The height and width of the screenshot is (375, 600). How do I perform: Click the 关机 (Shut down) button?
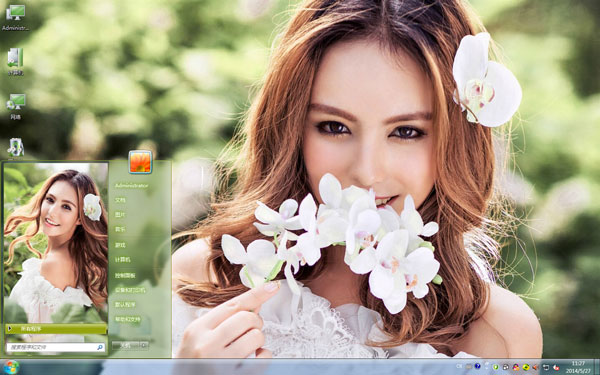126,346
